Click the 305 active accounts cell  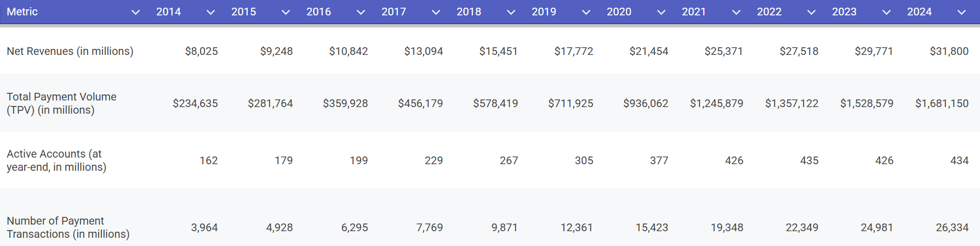[584, 160]
